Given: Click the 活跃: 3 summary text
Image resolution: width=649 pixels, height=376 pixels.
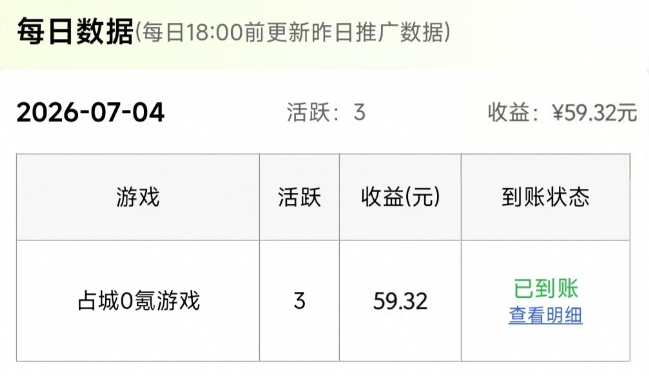Looking at the screenshot, I should point(326,112).
